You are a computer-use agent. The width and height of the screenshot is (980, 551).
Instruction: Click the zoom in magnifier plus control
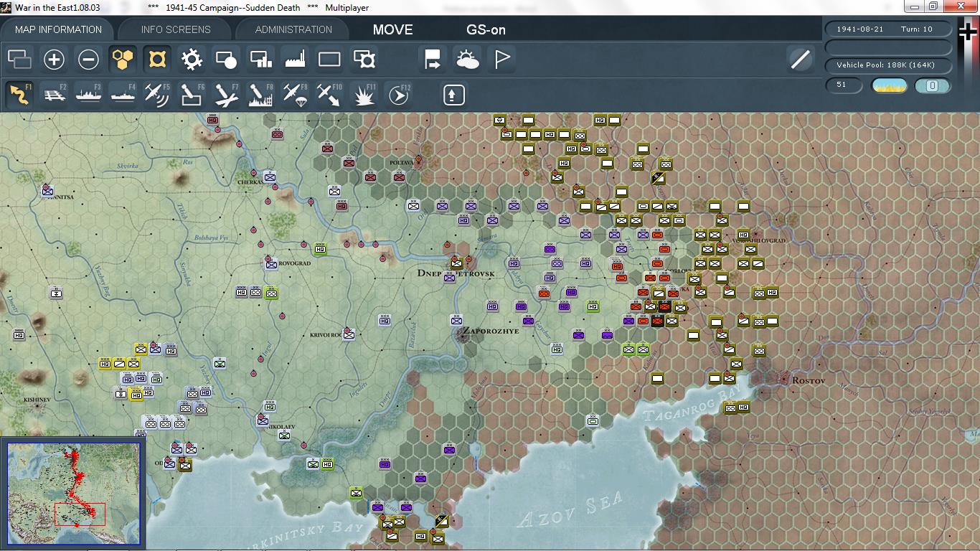click(x=54, y=60)
